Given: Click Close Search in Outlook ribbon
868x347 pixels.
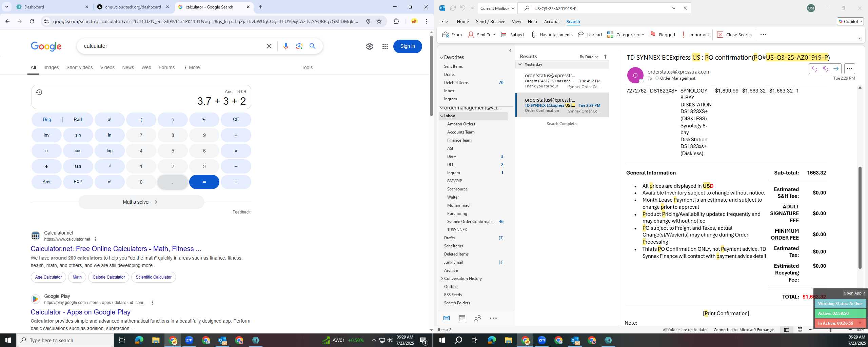Looking at the screenshot, I should [x=734, y=35].
